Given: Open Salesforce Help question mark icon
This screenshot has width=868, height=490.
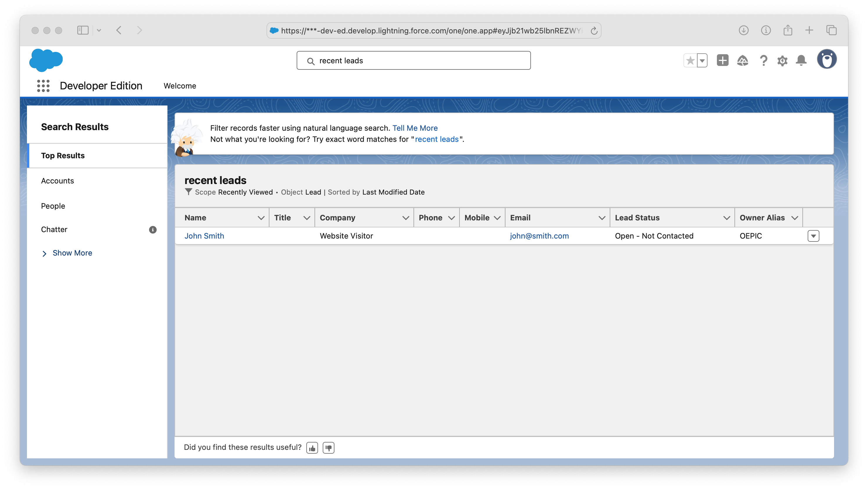Looking at the screenshot, I should [763, 60].
